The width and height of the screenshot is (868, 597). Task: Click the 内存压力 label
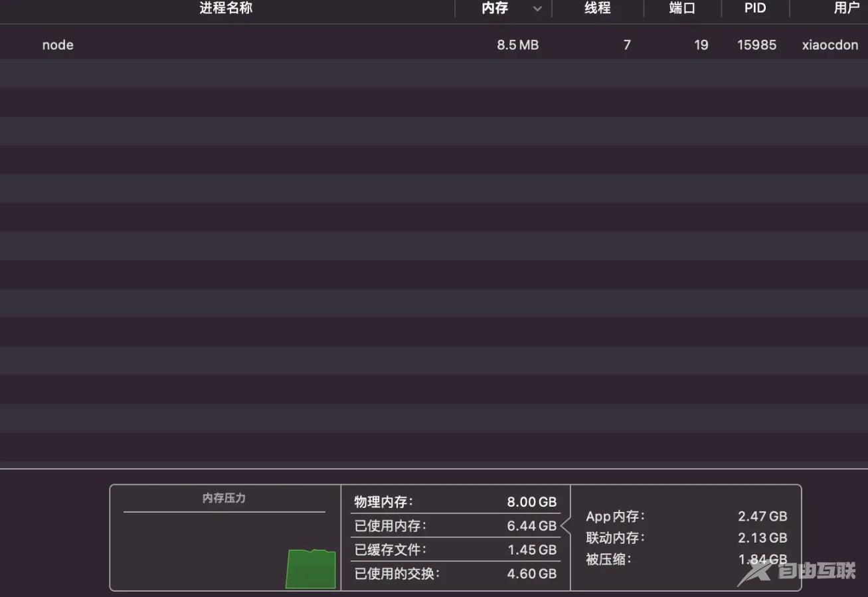pyautogui.click(x=224, y=498)
